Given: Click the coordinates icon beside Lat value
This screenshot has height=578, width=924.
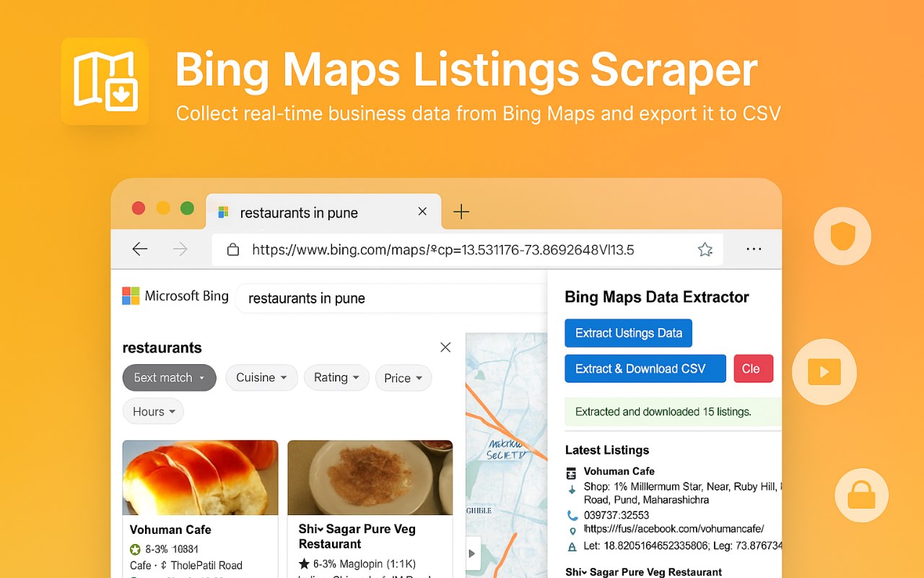Looking at the screenshot, I should 572,547.
